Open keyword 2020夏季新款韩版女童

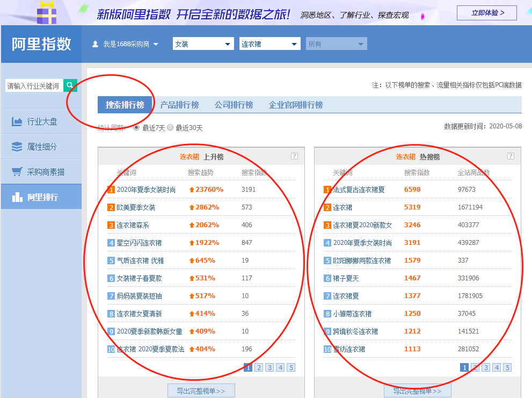(x=150, y=331)
